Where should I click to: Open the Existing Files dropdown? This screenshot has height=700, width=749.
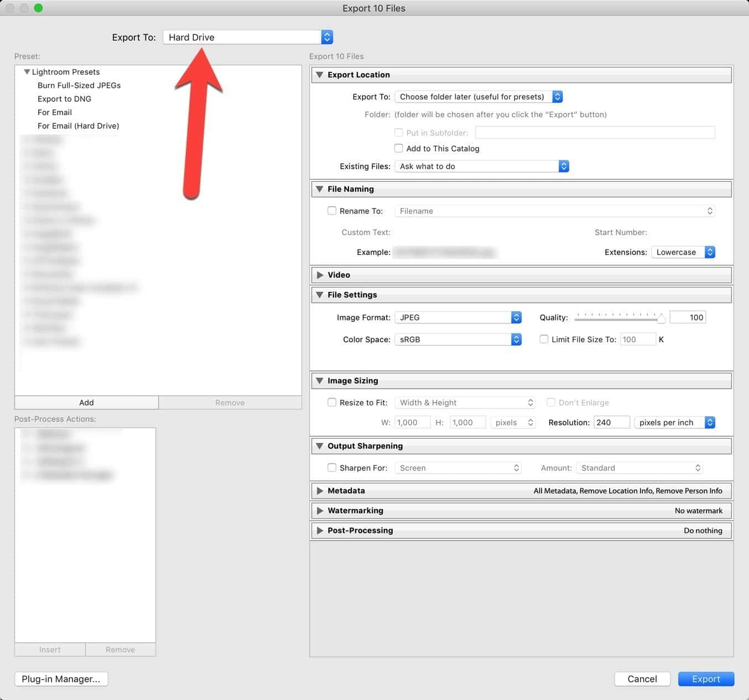(x=482, y=166)
